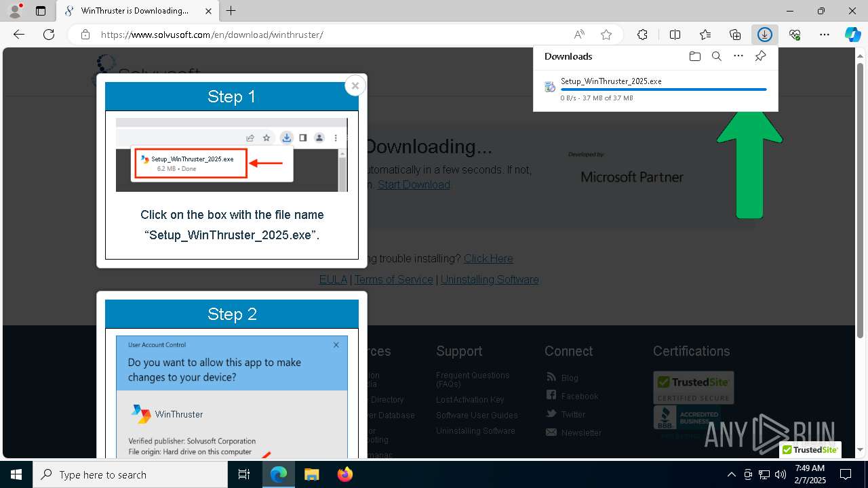Open the Click Here help link
This screenshot has height=488, width=868.
point(488,258)
